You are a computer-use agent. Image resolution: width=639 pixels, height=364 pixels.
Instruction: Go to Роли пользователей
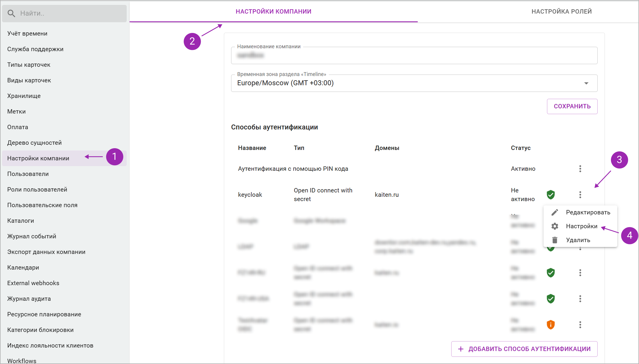tap(37, 190)
